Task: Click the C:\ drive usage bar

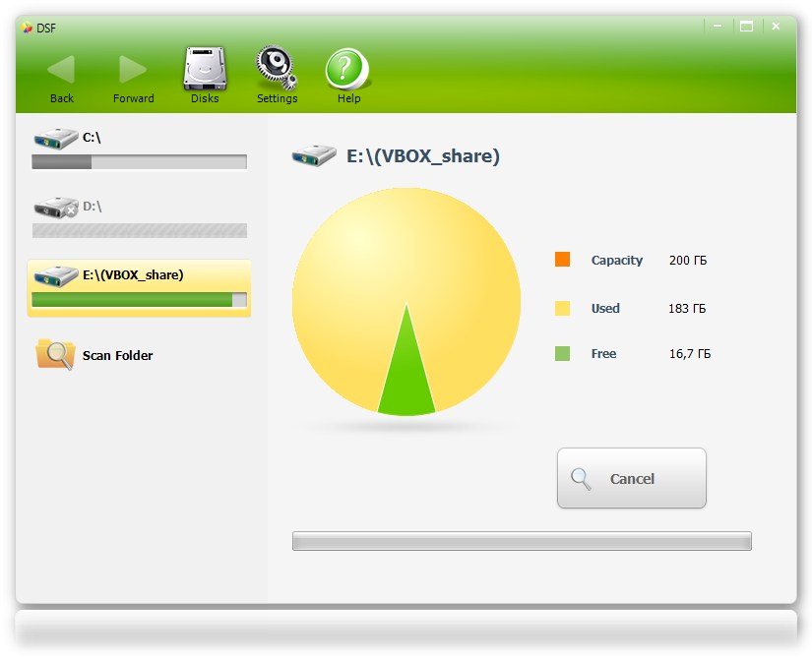Action: pos(139,162)
